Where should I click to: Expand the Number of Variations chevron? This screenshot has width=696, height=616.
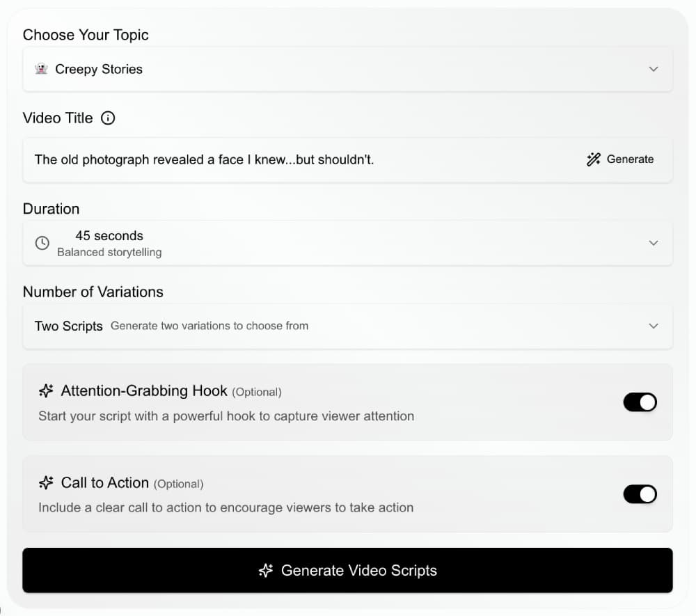[653, 326]
